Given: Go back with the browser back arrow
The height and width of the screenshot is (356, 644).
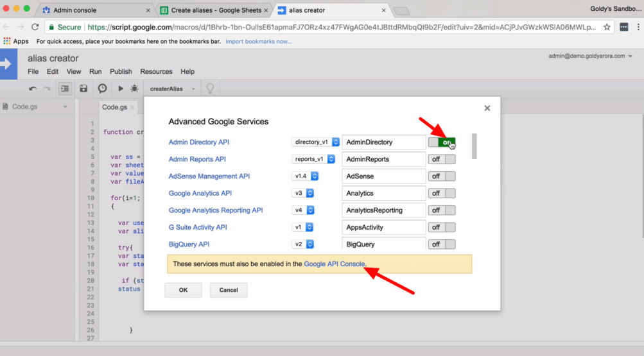Looking at the screenshot, I should 6,27.
